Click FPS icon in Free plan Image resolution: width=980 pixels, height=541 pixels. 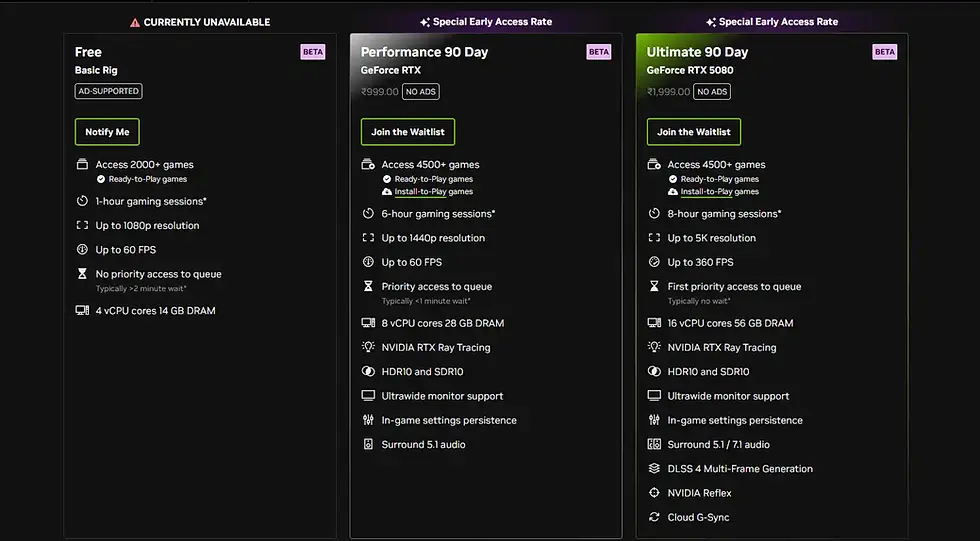click(82, 249)
